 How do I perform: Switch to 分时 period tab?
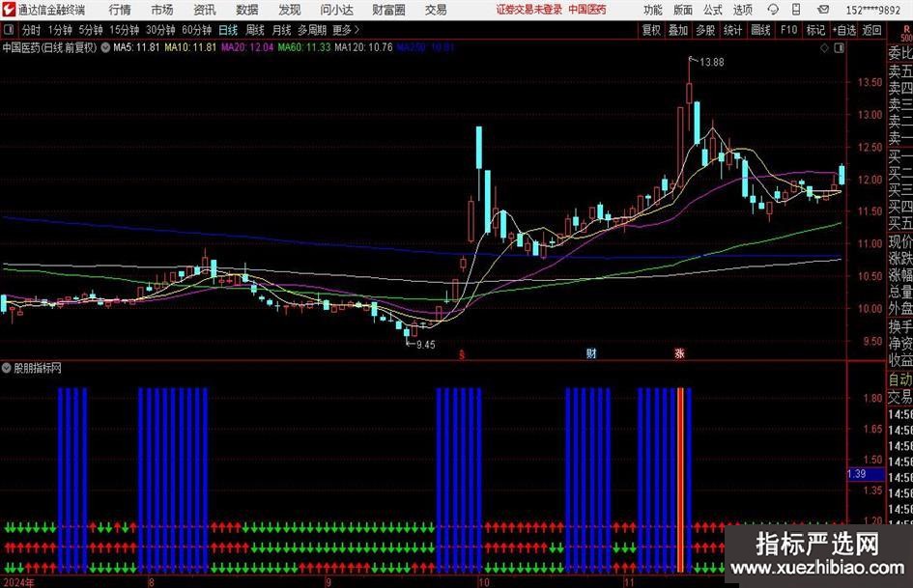tap(31, 30)
